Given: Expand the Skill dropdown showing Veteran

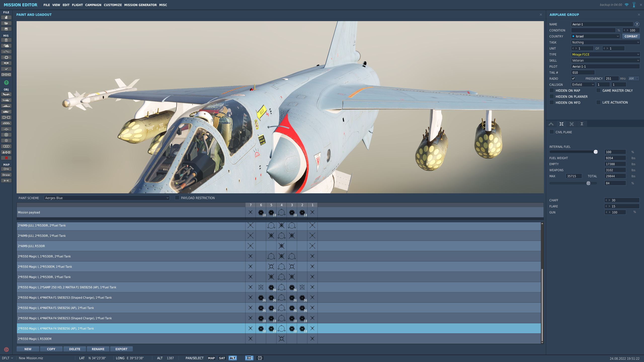Looking at the screenshot, I should (x=606, y=60).
